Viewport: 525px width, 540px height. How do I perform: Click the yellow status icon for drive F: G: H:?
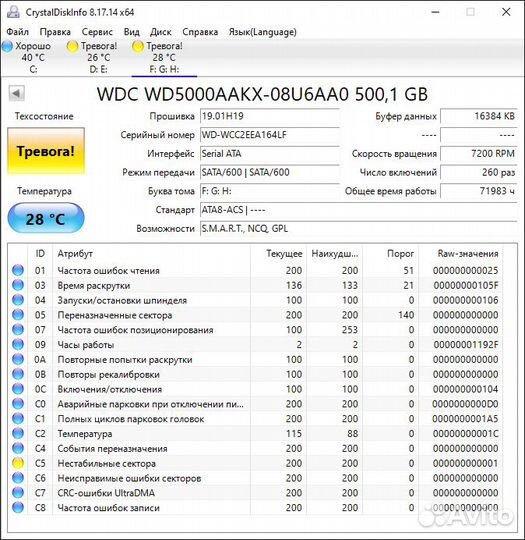point(138,46)
